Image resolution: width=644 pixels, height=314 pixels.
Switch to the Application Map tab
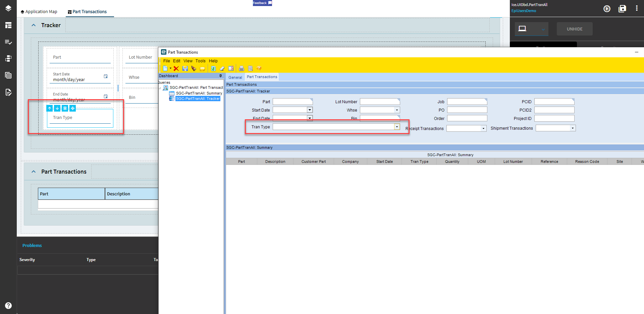coord(39,12)
